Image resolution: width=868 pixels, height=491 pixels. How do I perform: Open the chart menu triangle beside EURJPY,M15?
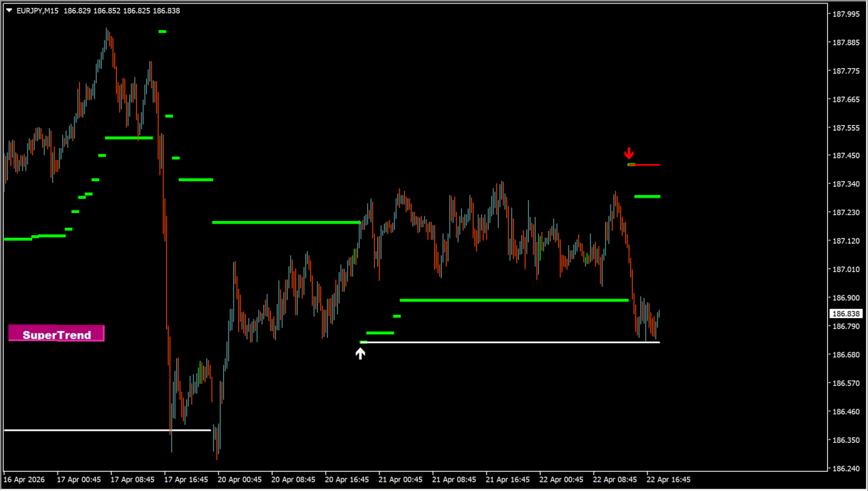click(x=9, y=11)
